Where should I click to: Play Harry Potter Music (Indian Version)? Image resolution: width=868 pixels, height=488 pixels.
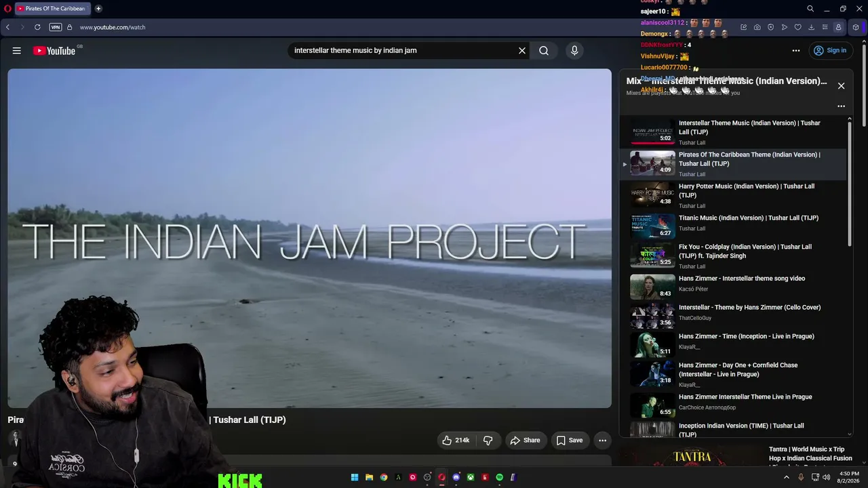coord(733,195)
